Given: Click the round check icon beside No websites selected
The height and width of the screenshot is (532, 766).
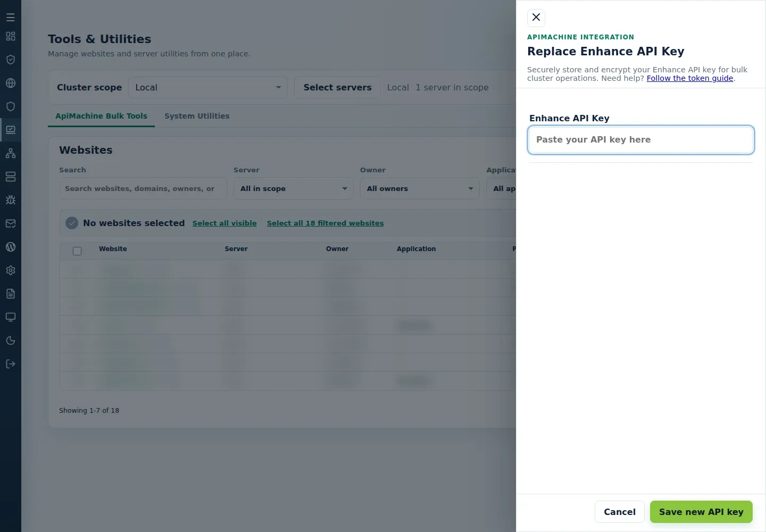Looking at the screenshot, I should [x=72, y=223].
